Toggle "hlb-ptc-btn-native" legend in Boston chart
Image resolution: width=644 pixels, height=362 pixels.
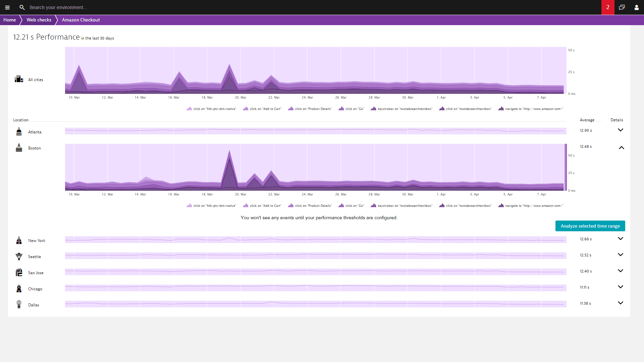pos(211,205)
